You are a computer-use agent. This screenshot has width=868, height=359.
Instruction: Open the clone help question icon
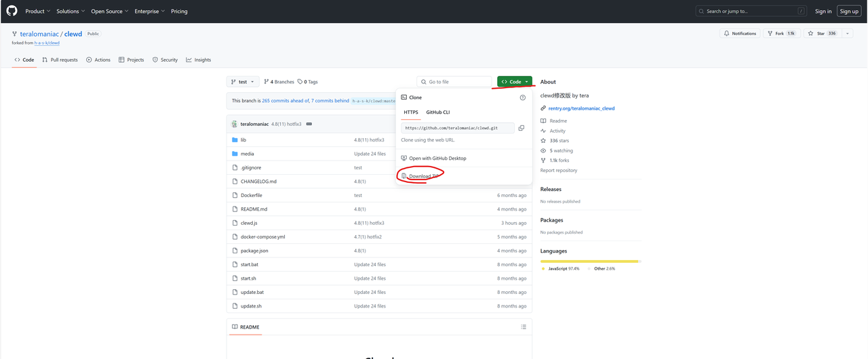(522, 98)
